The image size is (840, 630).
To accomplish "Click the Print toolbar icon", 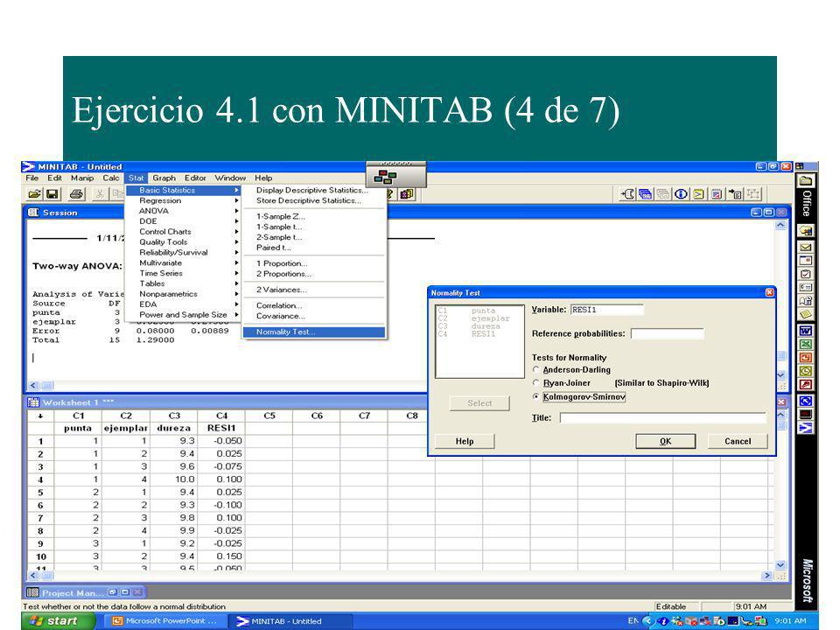I will pos(76,194).
